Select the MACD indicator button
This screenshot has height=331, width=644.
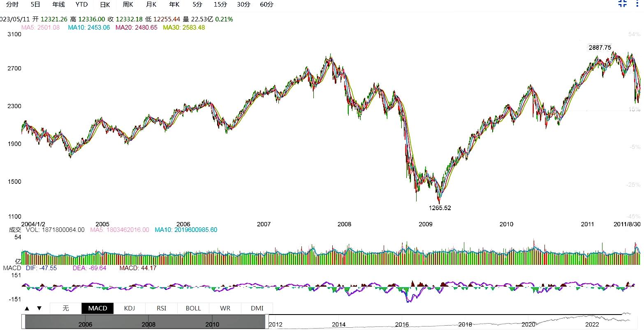(x=97, y=308)
